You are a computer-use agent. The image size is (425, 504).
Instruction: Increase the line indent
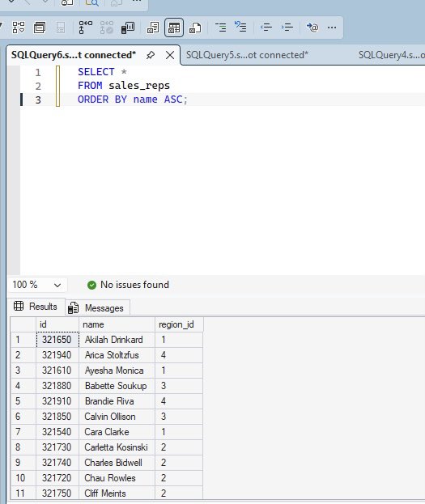coord(287,28)
